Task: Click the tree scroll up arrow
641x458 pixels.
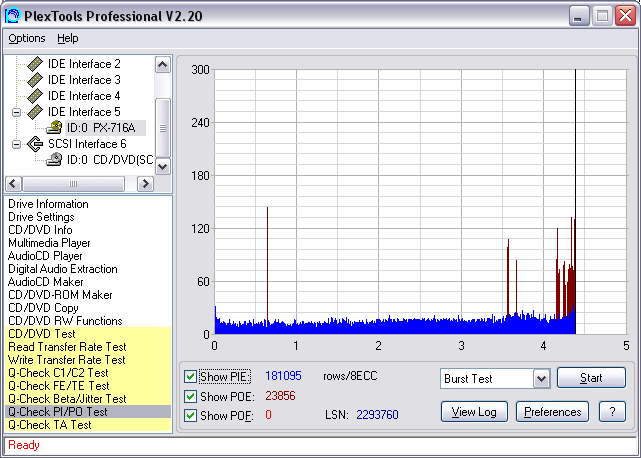Action: pyautogui.click(x=163, y=65)
